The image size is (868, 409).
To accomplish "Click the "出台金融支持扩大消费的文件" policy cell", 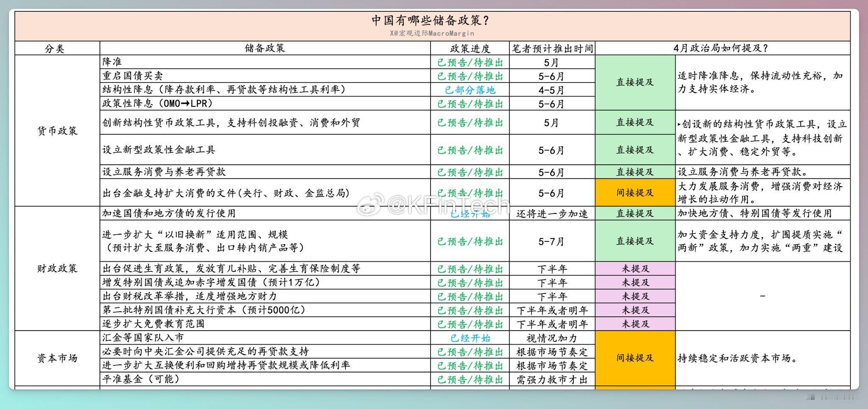I will [x=265, y=193].
